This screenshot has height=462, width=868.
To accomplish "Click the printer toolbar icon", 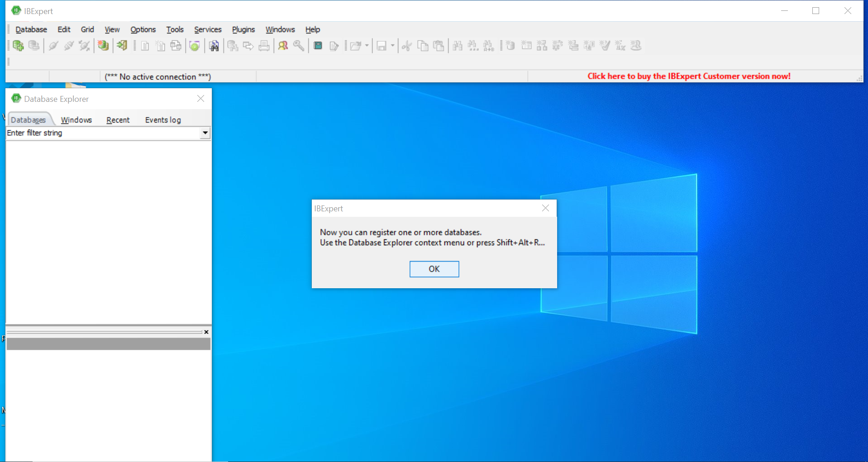I will click(x=264, y=46).
